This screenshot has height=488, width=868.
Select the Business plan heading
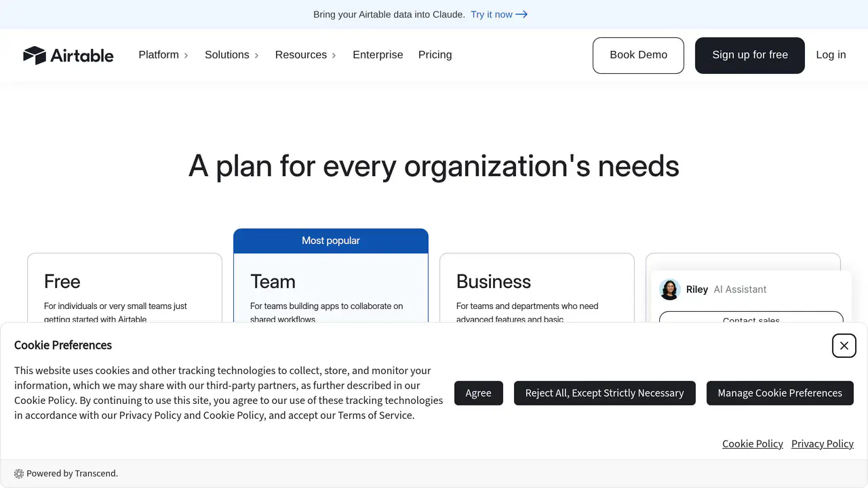click(x=494, y=281)
